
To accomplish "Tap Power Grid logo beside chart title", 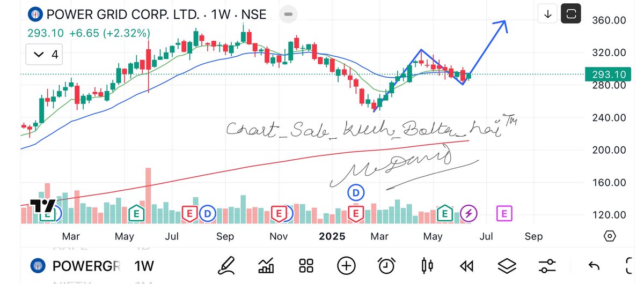I will (36, 14).
